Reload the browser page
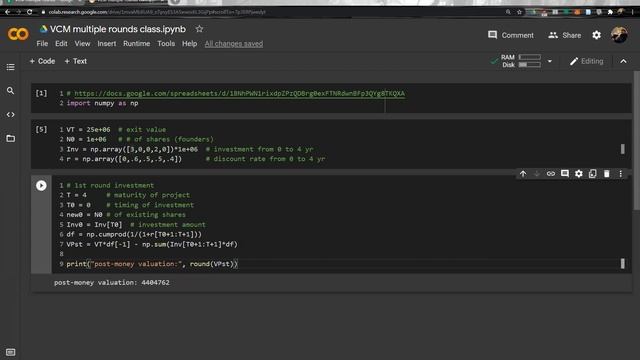The width and height of the screenshot is (640, 360). coord(29,12)
